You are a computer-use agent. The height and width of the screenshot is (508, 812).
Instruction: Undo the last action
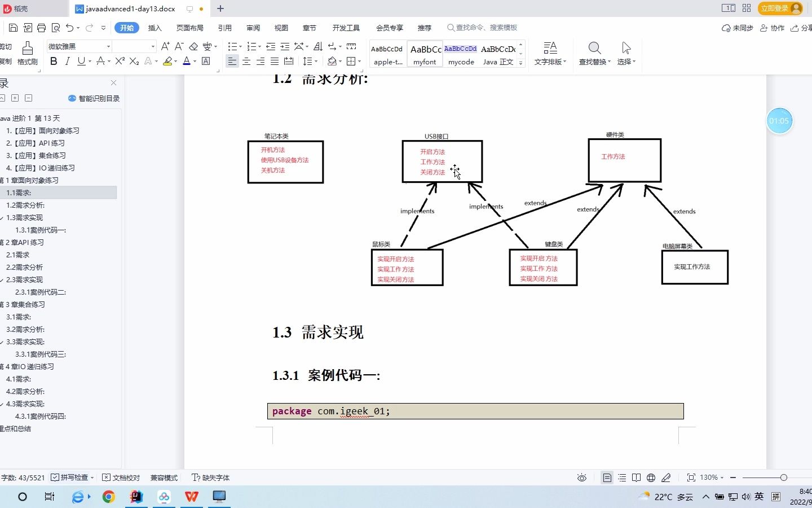(69, 28)
